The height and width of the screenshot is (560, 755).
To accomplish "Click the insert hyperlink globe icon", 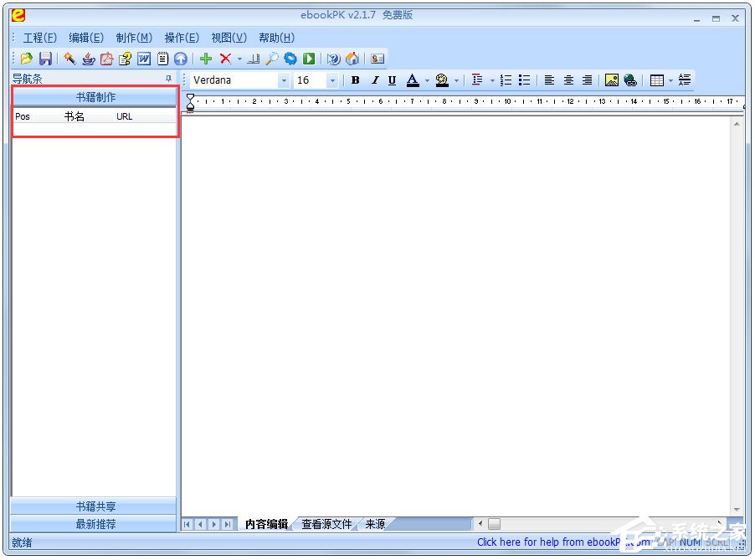I will point(630,80).
